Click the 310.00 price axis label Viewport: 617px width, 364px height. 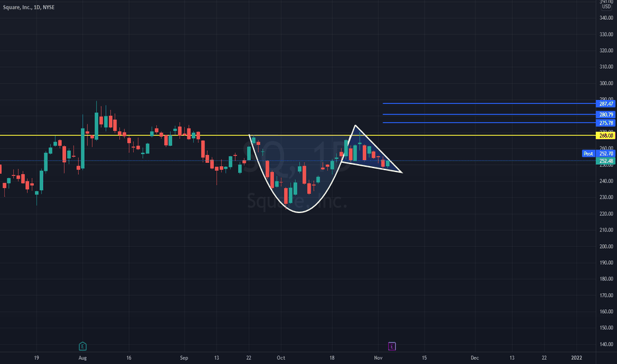click(606, 67)
